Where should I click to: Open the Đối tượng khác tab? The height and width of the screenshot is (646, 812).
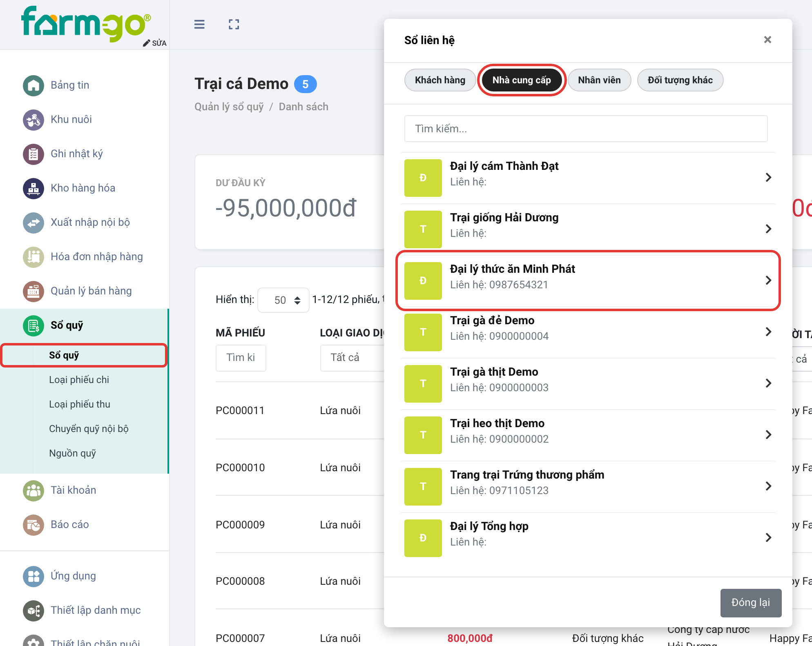point(680,80)
